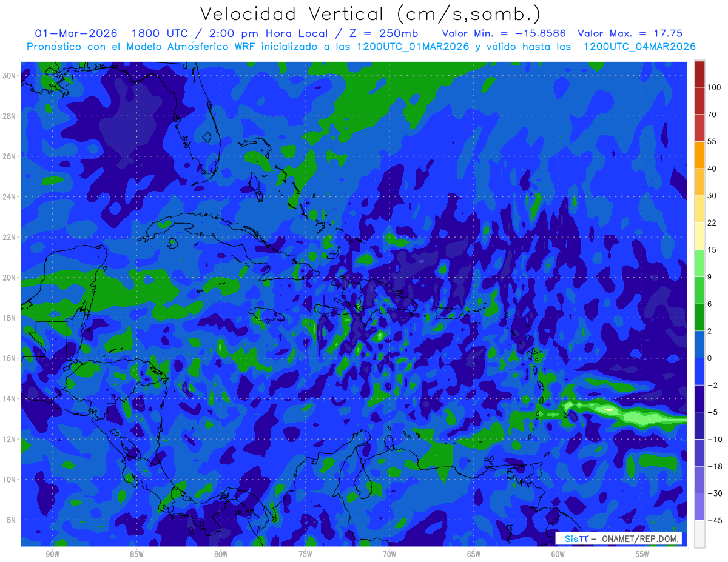Viewport: 728px width, 562px height.
Task: Click the latitude label '16N'
Action: (10, 358)
